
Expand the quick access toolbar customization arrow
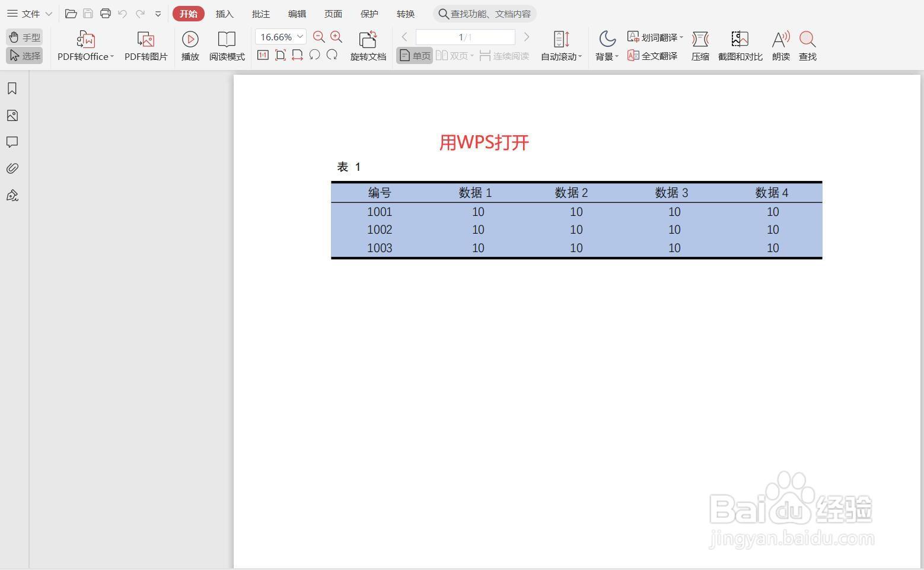(x=158, y=14)
